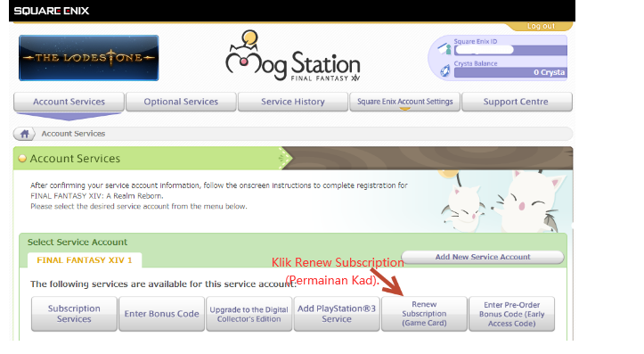Click the Square Enix logo
The width and height of the screenshot is (644, 354).
coord(52,11)
